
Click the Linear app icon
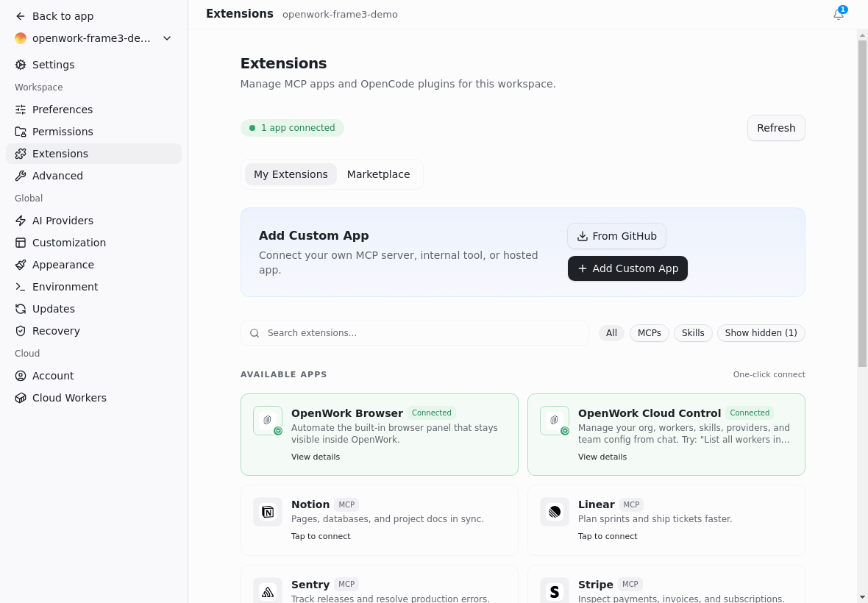pos(555,512)
